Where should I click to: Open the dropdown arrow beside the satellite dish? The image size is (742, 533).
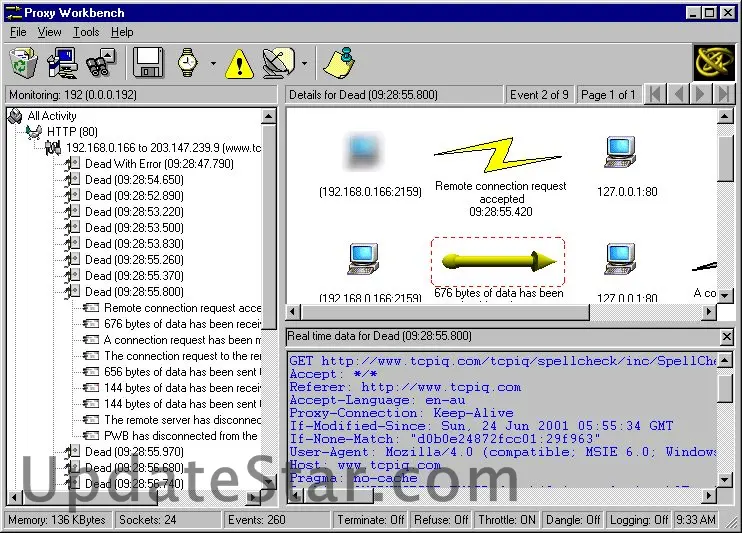click(x=304, y=63)
